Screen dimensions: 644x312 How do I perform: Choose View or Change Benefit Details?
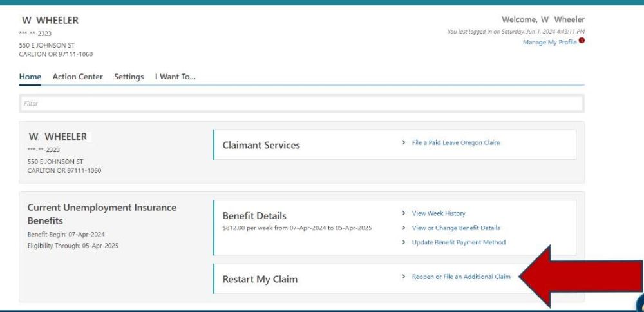pos(455,228)
